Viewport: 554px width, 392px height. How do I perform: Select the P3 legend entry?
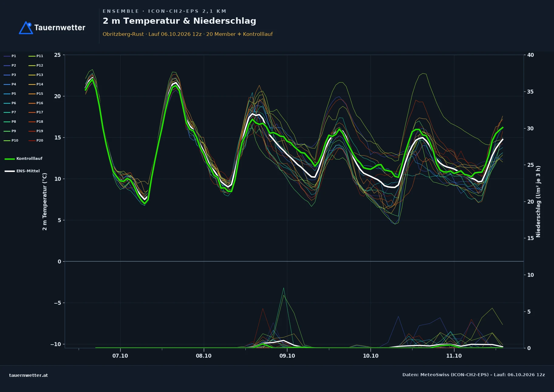point(10,75)
